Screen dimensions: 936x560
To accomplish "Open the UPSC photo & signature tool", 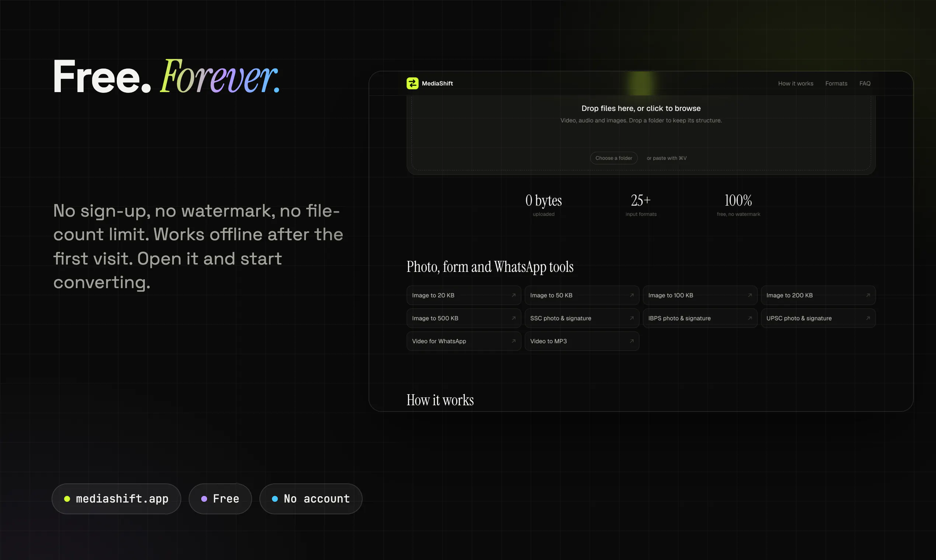I will (818, 318).
